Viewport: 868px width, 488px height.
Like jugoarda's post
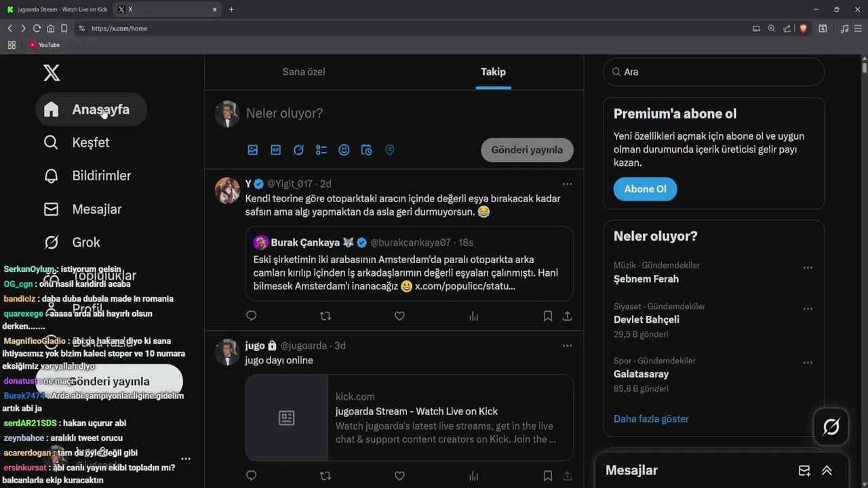[x=399, y=476]
